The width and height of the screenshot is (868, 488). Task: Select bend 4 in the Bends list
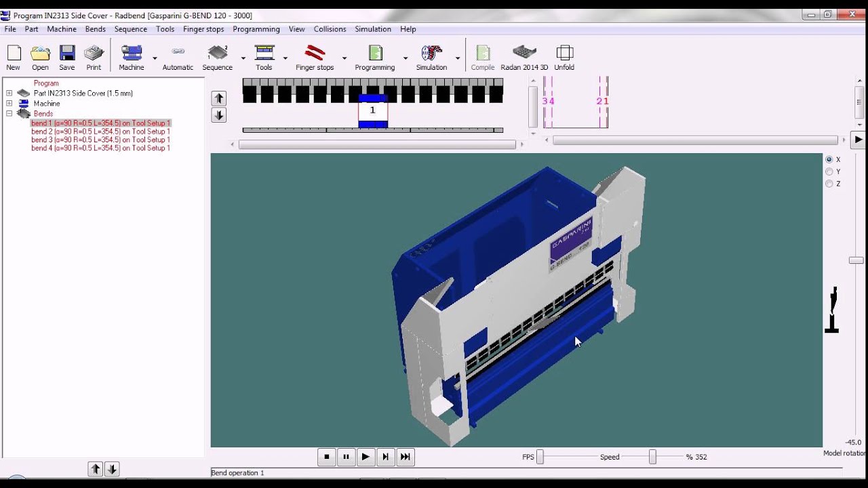point(100,148)
